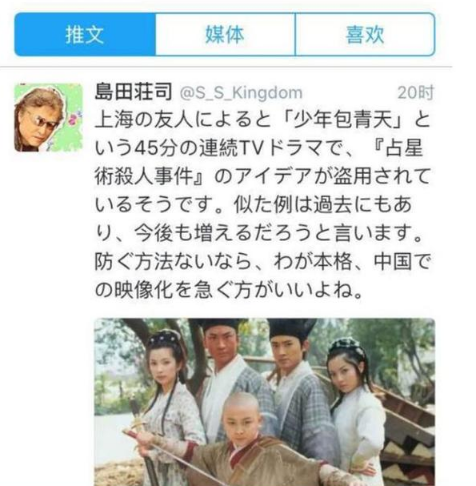
Task: Click the tweet's last line ending いいよね。
Action: [228, 290]
